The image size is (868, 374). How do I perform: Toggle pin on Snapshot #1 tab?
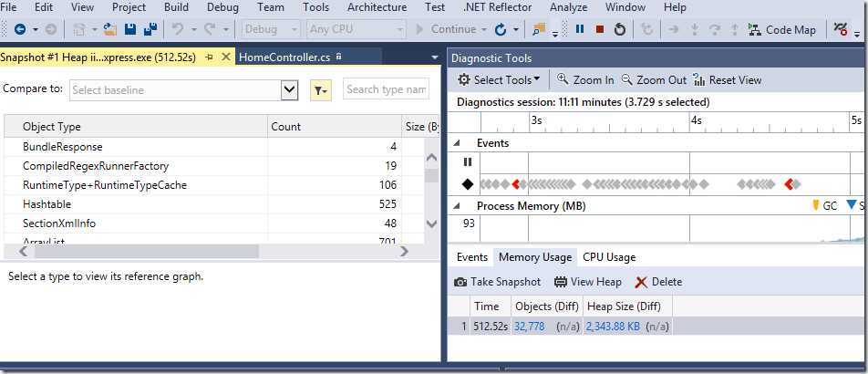pyautogui.click(x=210, y=57)
